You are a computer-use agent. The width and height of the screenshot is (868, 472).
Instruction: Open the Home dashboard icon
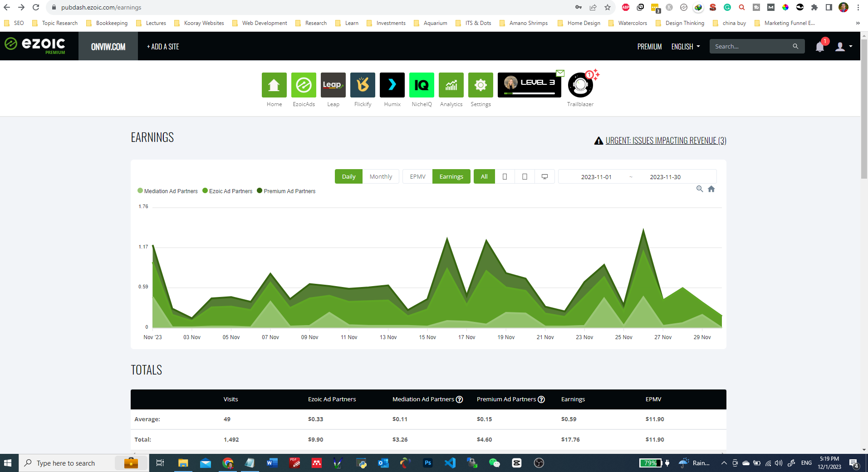point(274,85)
